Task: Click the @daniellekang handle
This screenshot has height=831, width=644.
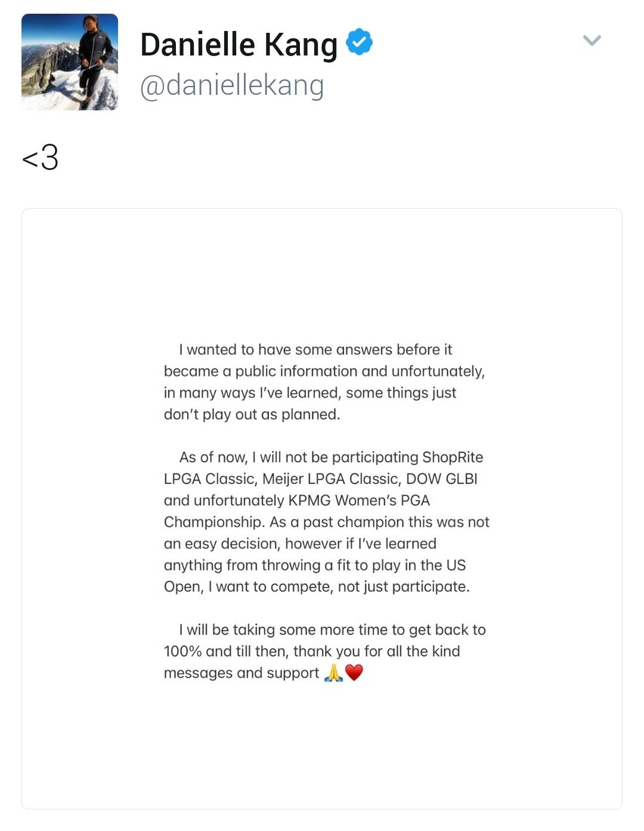Action: [x=232, y=85]
